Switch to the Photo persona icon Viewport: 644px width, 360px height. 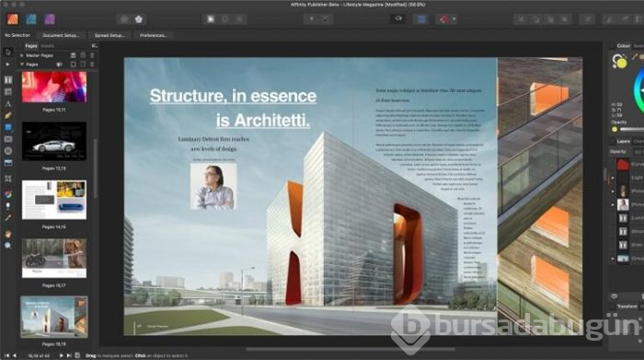point(50,19)
